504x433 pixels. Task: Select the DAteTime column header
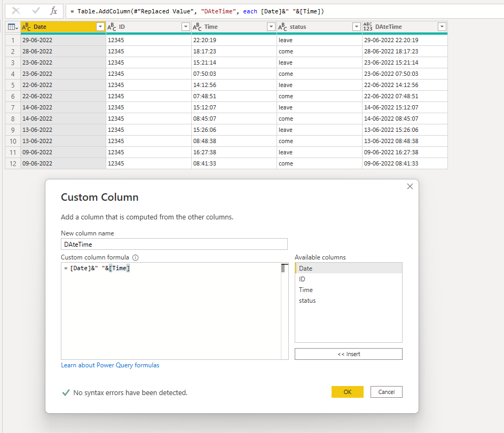pyautogui.click(x=405, y=27)
